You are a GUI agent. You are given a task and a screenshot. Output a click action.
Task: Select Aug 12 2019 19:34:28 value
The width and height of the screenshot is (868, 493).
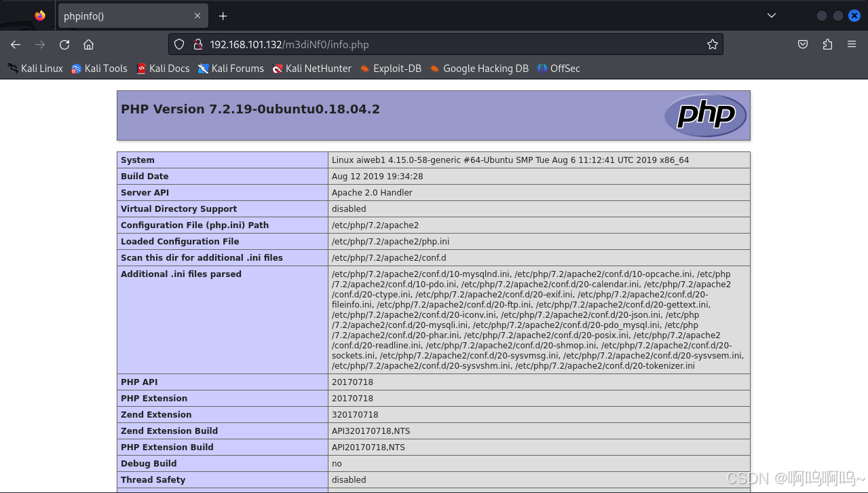pos(377,177)
